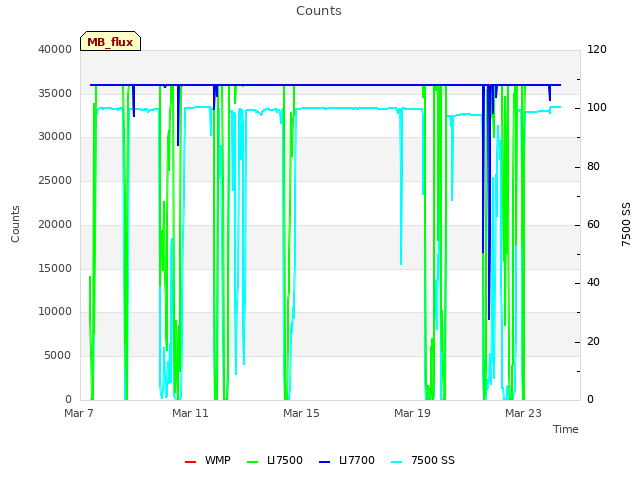Click the 40 right axis value

tap(593, 283)
